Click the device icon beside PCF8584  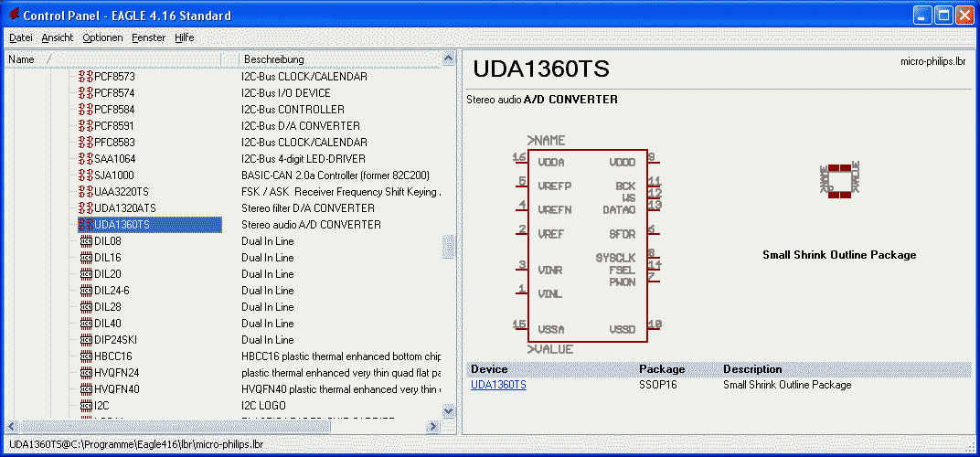86,110
